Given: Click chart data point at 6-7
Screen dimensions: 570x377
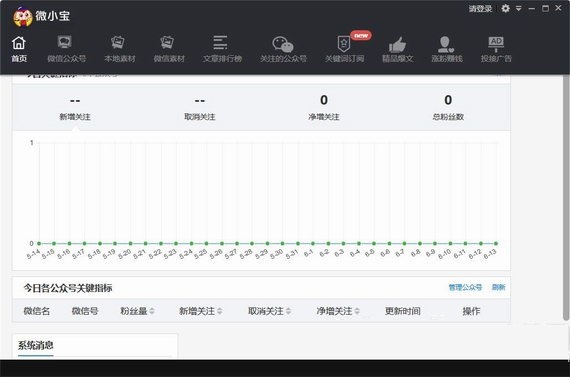Looking at the screenshot, I should click(404, 244).
